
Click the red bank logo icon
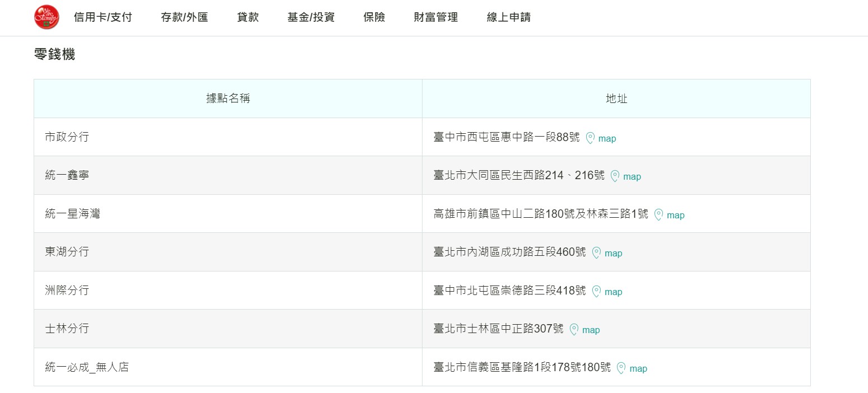(x=47, y=17)
